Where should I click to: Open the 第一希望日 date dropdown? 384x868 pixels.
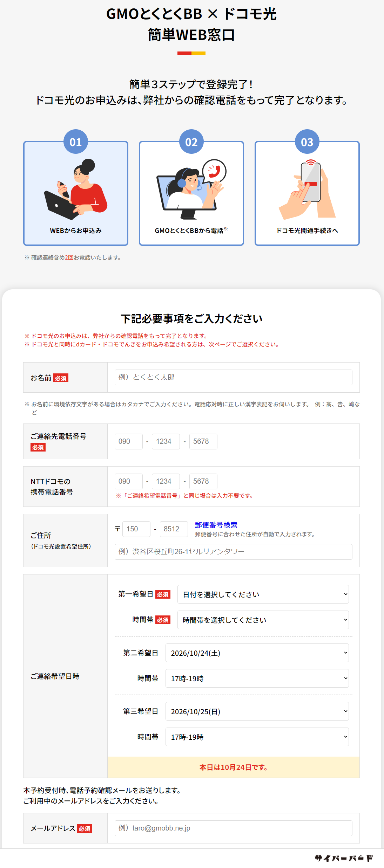pyautogui.click(x=263, y=594)
